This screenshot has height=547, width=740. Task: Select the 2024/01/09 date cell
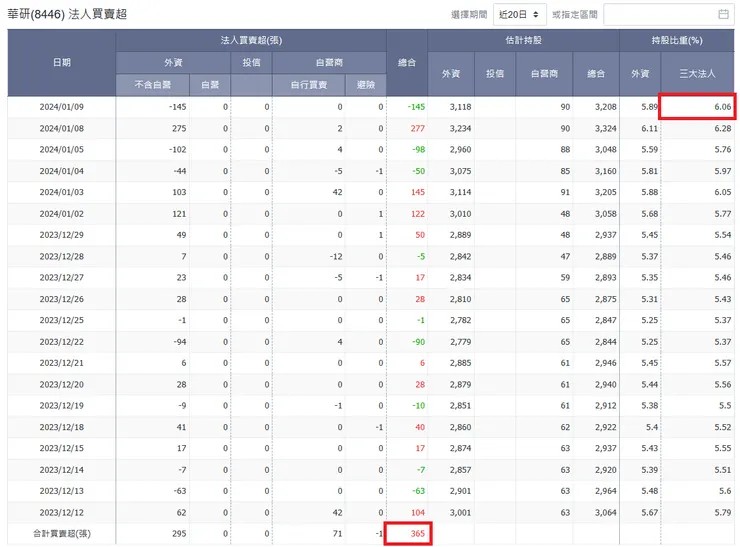click(x=62, y=107)
